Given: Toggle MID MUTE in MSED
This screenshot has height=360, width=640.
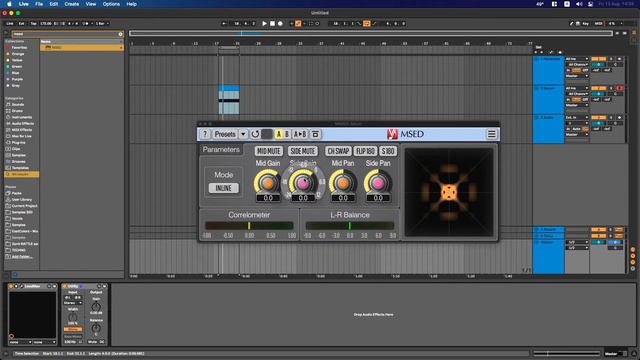Looking at the screenshot, I should 269,151.
